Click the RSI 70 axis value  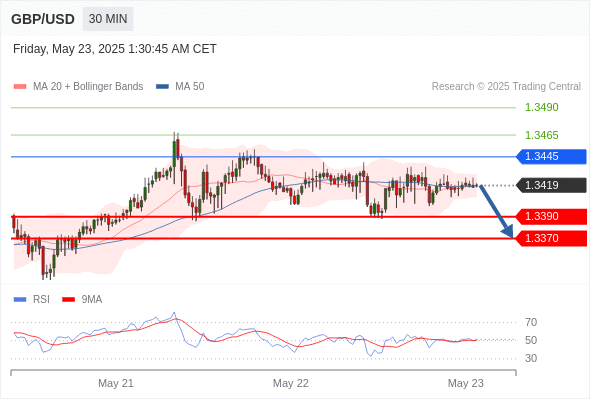(x=531, y=322)
